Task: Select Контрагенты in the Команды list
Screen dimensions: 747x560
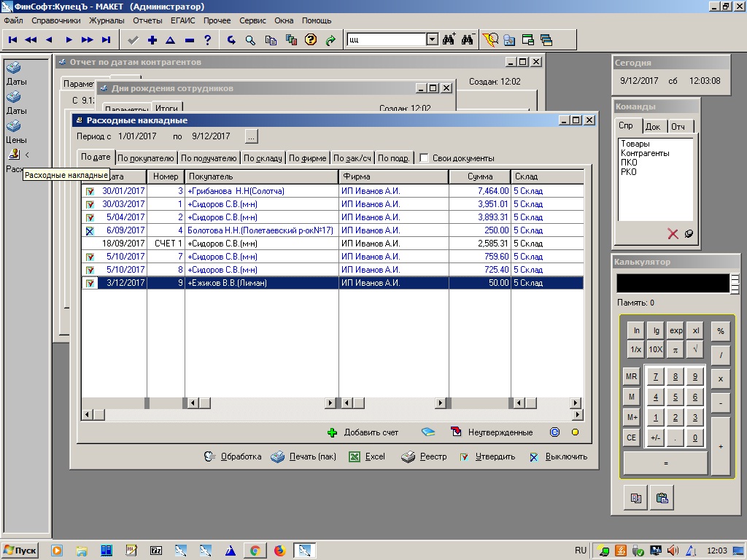Action: coord(645,153)
